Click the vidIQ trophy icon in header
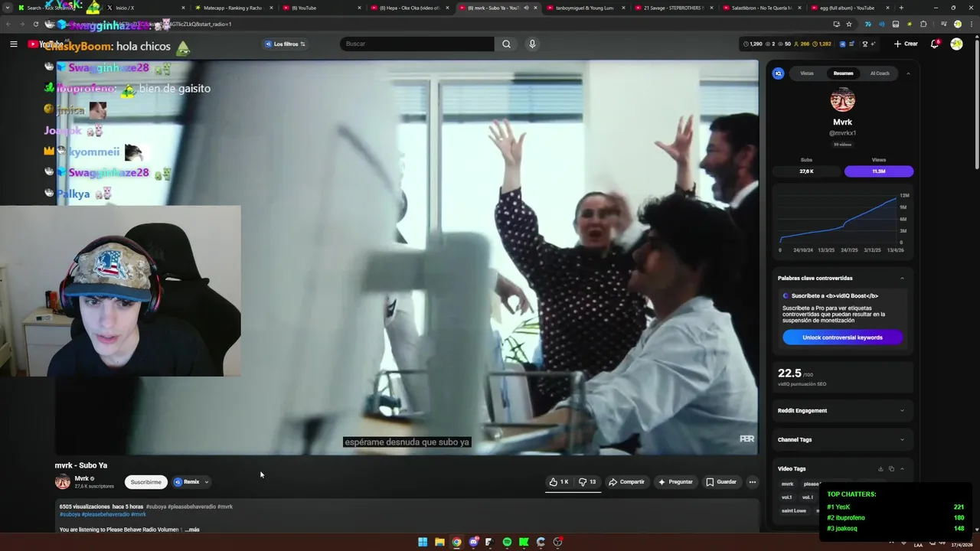The width and height of the screenshot is (980, 551). [x=865, y=44]
